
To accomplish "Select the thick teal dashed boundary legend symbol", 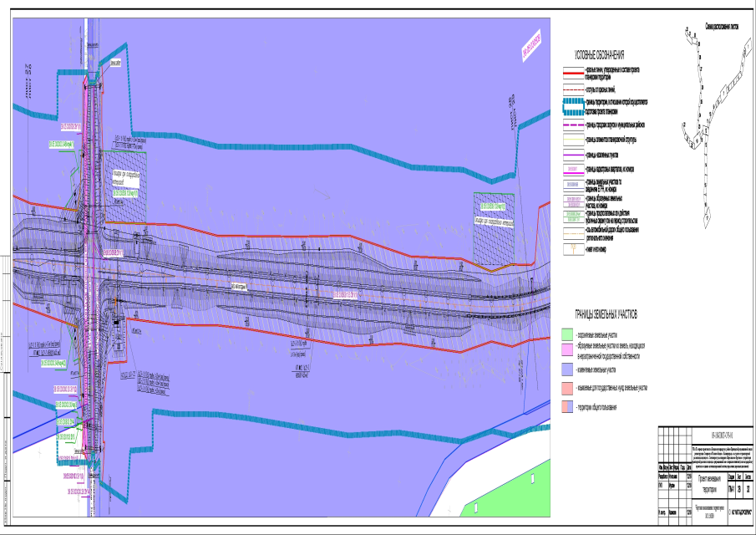I will pos(574,107).
